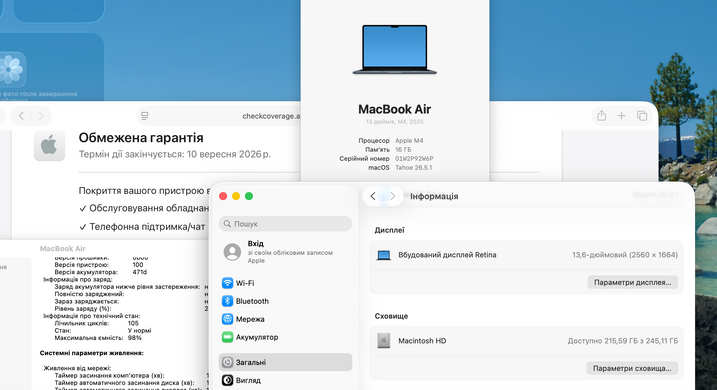This screenshot has height=390, width=717.
Task: Select Загальні in settings sidebar
Action: pyautogui.click(x=285, y=362)
